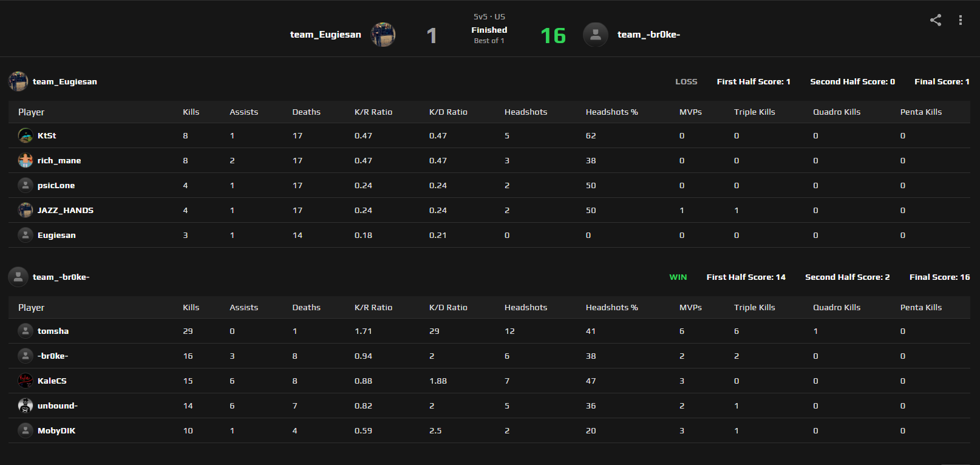This screenshot has height=465, width=980.
Task: Click Kills column header in team_Eugiesan table
Action: (x=191, y=112)
